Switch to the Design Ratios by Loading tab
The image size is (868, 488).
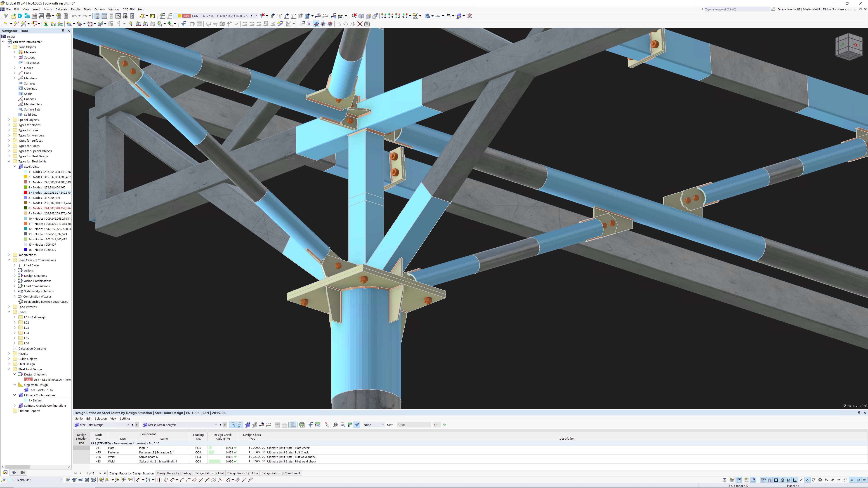[x=174, y=473]
